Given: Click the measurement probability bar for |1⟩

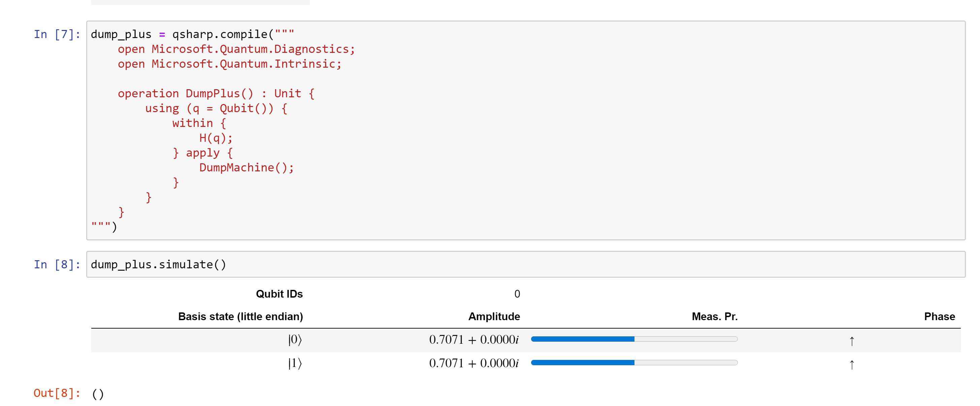Looking at the screenshot, I should click(x=634, y=363).
